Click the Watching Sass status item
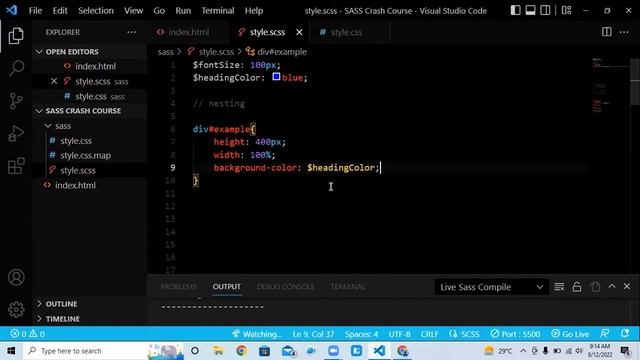Image resolution: width=640 pixels, height=360 pixels. [257, 334]
